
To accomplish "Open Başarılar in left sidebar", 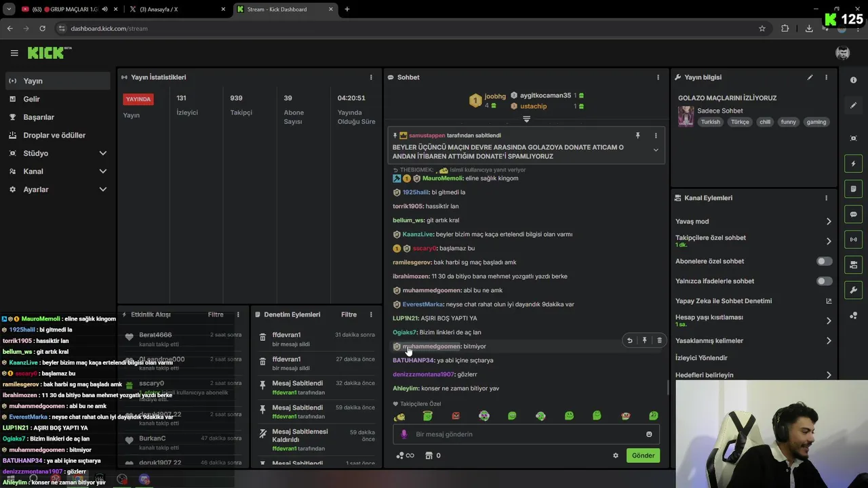I will click(58, 117).
